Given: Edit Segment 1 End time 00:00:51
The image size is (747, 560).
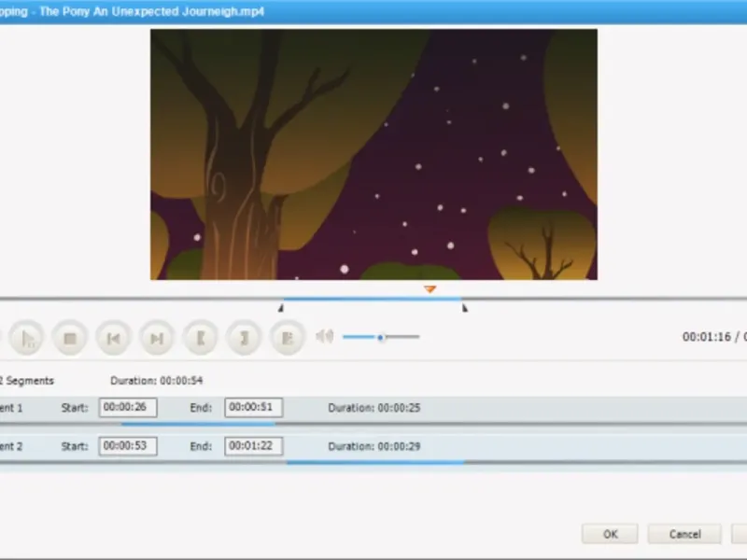Looking at the screenshot, I should click(x=253, y=407).
